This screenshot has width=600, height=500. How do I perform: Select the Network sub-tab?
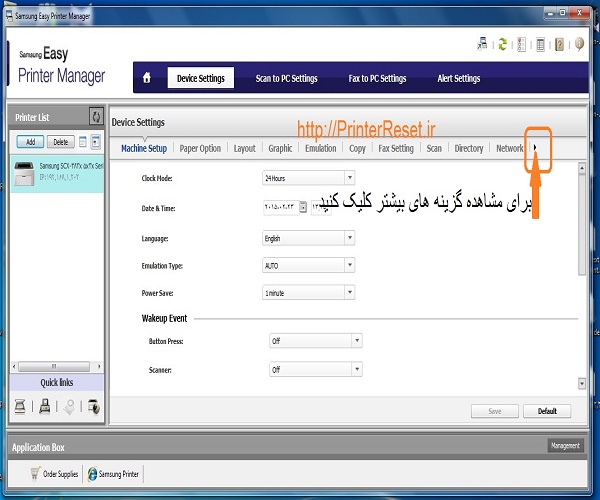point(509,148)
